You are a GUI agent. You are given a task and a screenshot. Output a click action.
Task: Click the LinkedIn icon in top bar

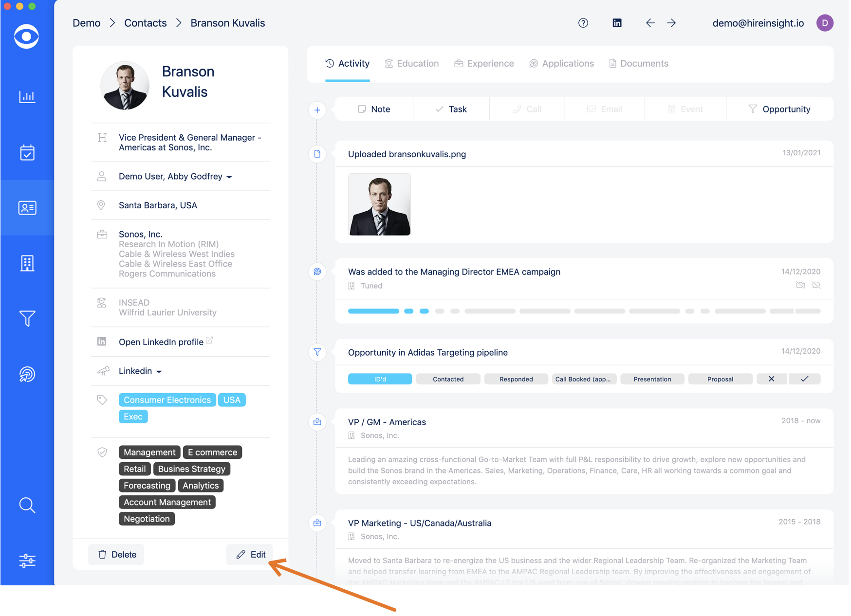[617, 23]
